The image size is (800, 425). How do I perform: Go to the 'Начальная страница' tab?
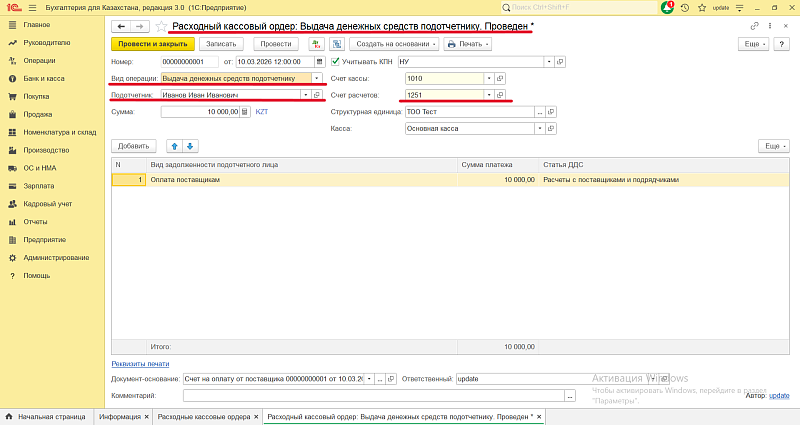(50, 416)
